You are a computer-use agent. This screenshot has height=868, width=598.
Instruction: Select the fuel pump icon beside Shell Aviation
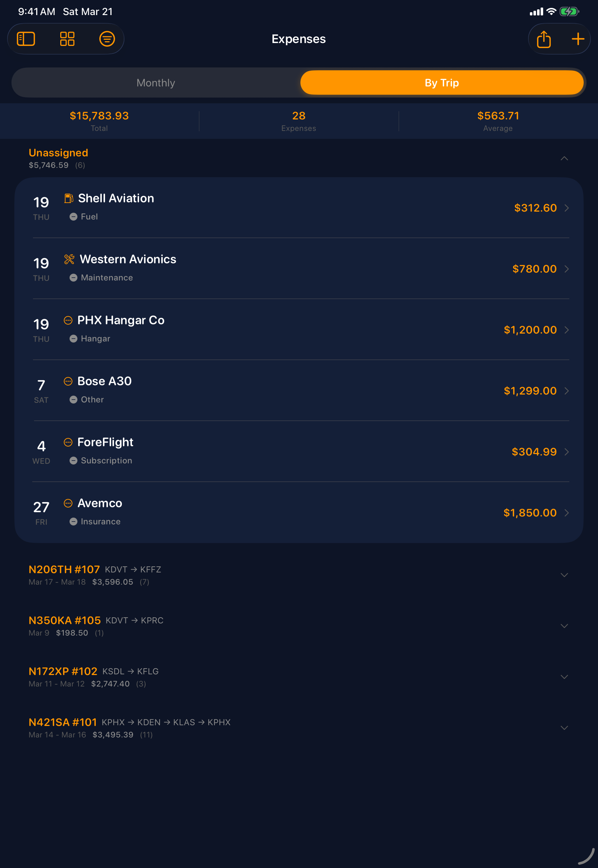69,199
